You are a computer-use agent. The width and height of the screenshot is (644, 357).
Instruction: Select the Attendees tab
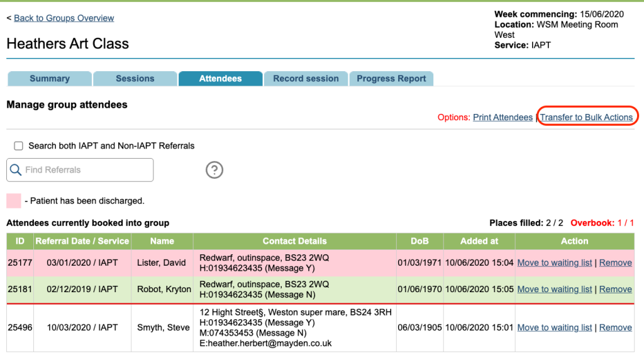click(x=220, y=79)
